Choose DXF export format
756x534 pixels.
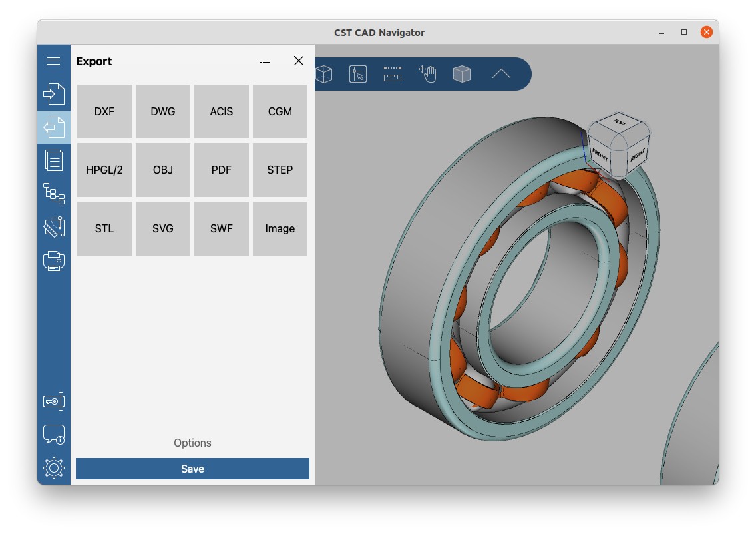coord(104,111)
